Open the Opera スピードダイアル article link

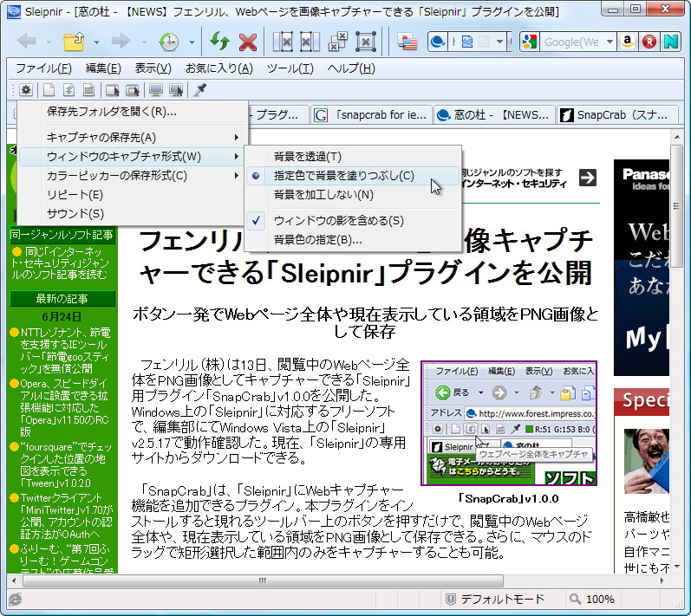pos(64,407)
